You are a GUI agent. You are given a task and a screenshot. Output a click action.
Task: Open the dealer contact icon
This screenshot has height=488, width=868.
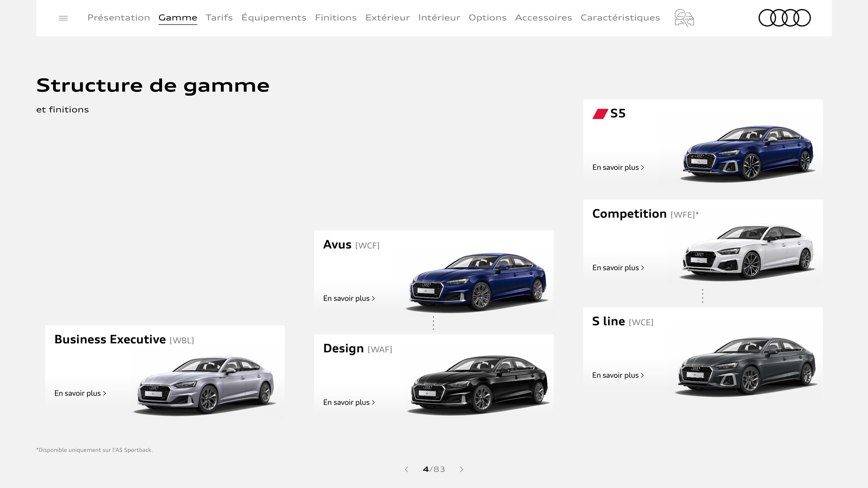[684, 18]
